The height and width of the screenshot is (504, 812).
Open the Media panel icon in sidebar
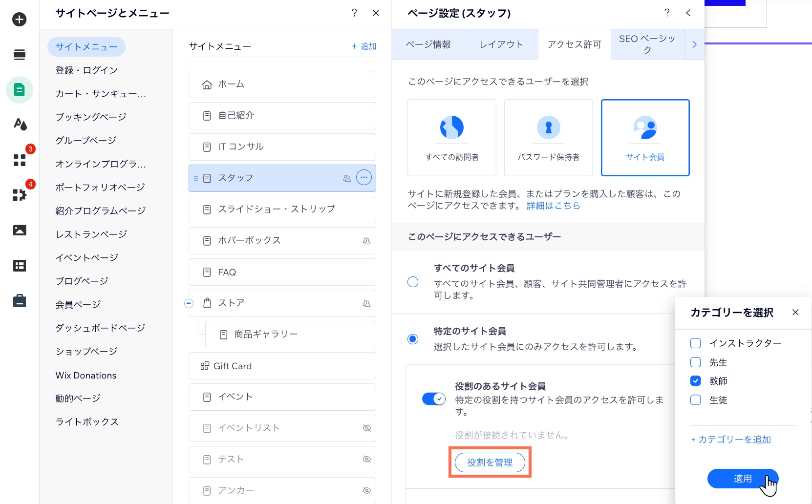click(x=19, y=230)
